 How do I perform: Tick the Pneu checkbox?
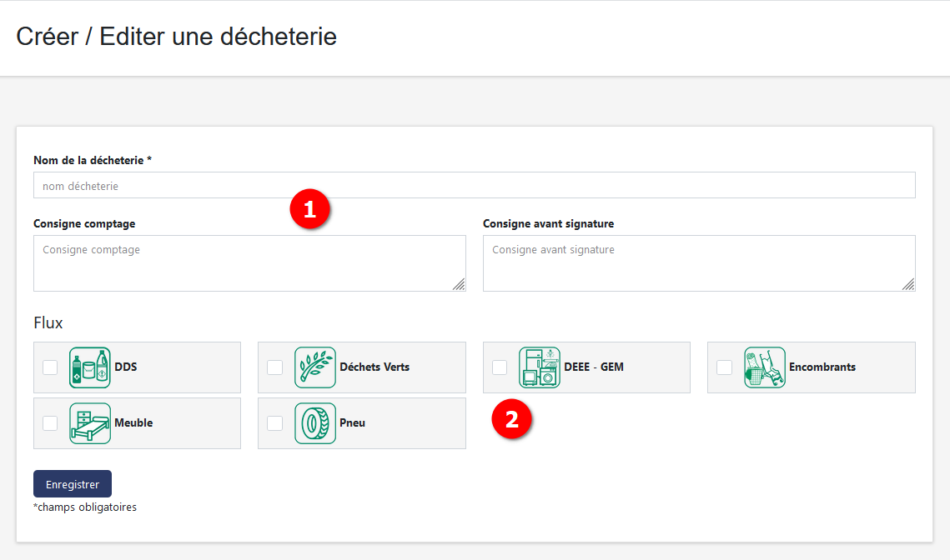click(274, 422)
